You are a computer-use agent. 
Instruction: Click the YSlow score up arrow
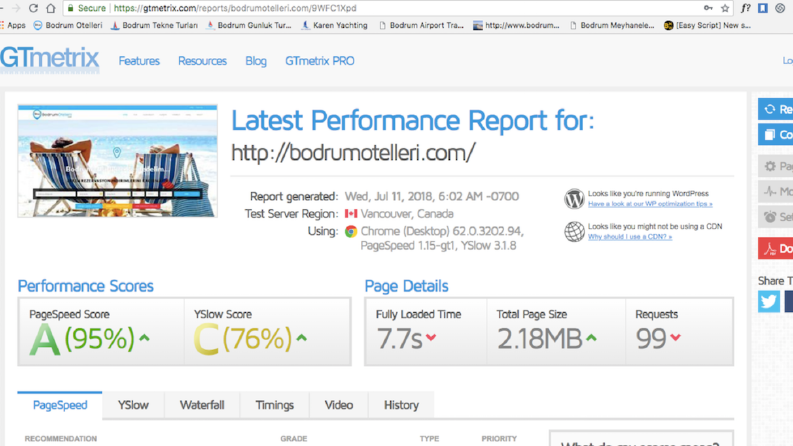[x=302, y=338]
